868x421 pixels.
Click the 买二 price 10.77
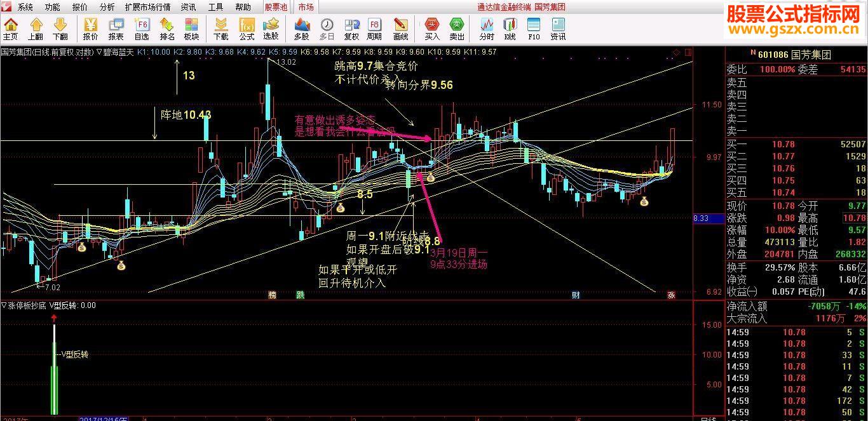(783, 156)
